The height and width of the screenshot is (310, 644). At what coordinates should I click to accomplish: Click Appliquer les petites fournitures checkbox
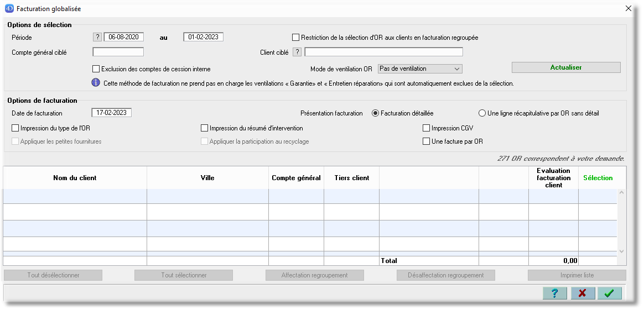15,141
